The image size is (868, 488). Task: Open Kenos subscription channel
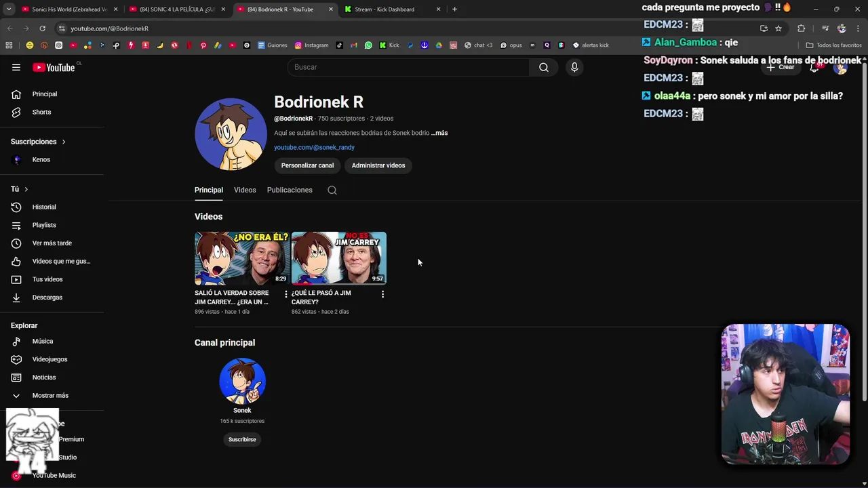41,159
